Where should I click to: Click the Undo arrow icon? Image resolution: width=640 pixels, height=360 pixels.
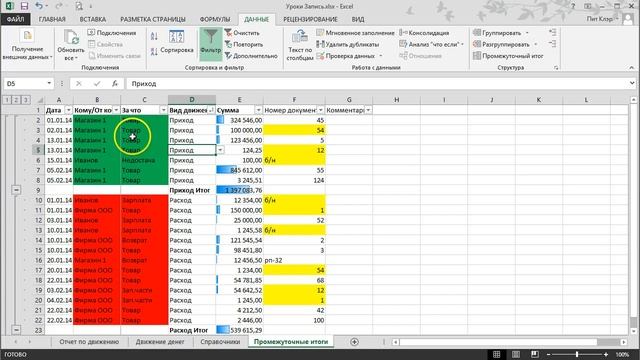[x=39, y=6]
